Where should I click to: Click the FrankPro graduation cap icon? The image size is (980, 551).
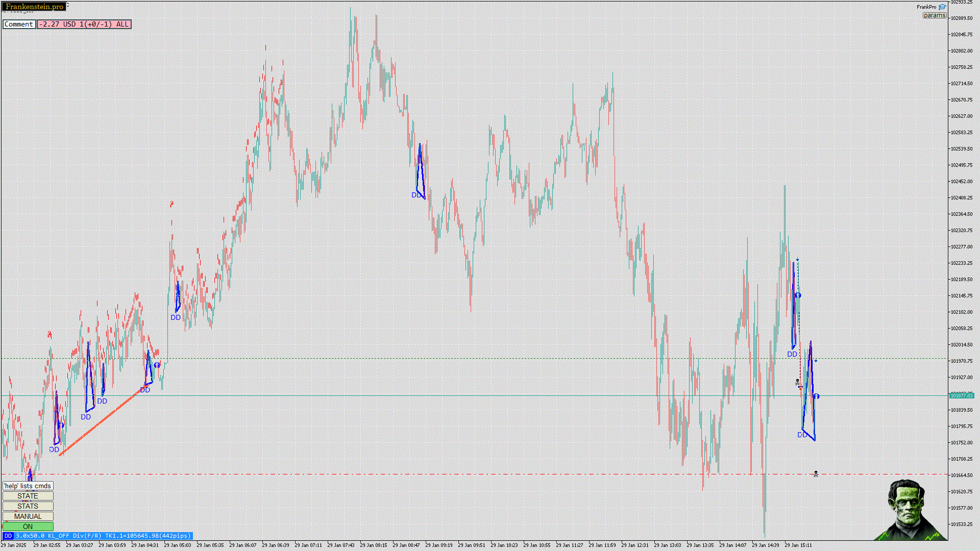tap(942, 7)
